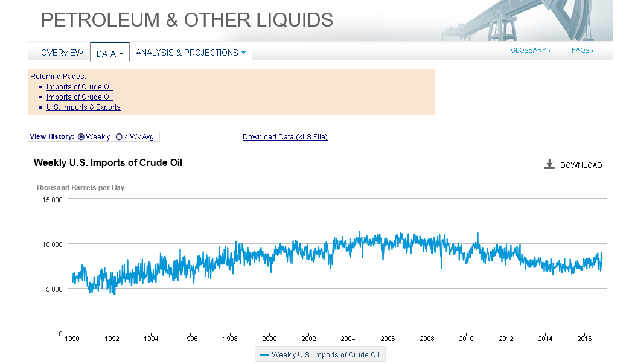This screenshot has height=364, width=629.
Task: Click the View History label
Action: click(x=52, y=136)
